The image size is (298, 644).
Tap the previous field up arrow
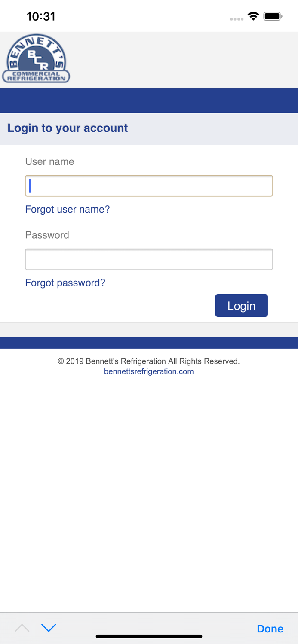coord(22,628)
